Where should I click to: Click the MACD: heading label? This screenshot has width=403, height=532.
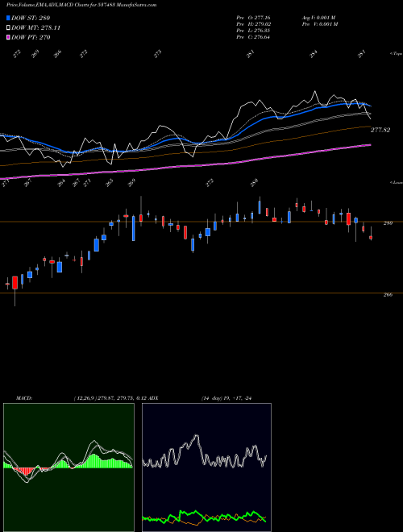coord(23,398)
